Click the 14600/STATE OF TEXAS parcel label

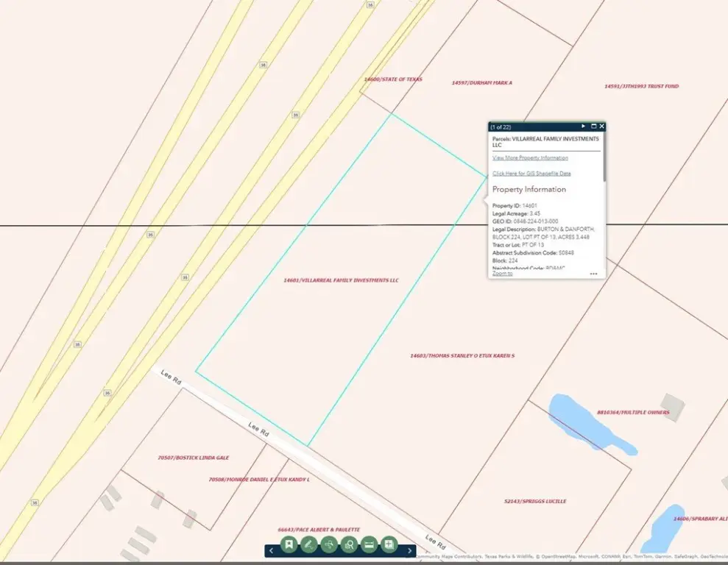393,79
